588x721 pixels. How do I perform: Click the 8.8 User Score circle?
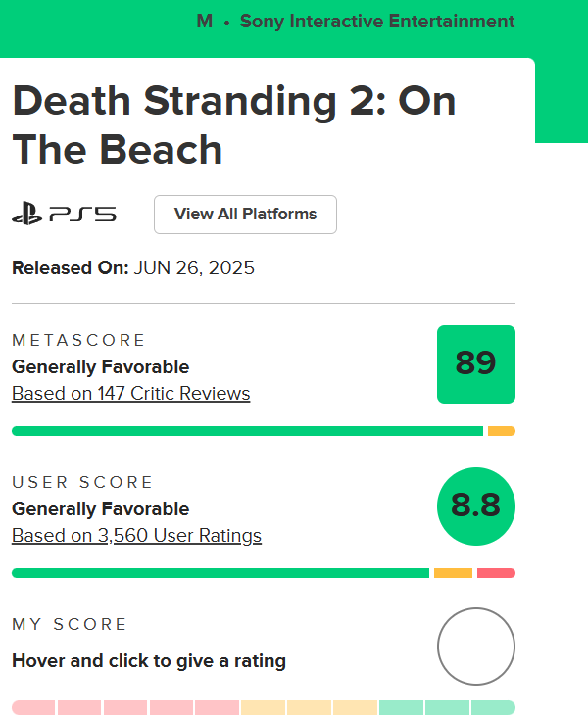[475, 506]
